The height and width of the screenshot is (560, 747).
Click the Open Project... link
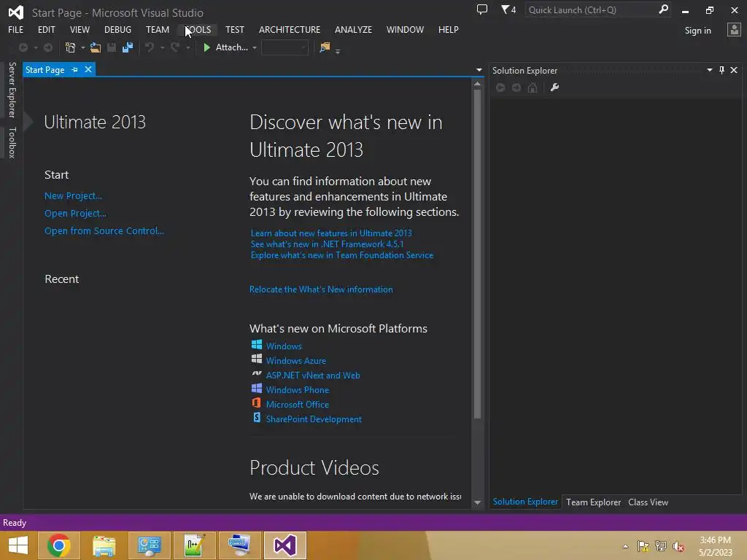coord(75,214)
